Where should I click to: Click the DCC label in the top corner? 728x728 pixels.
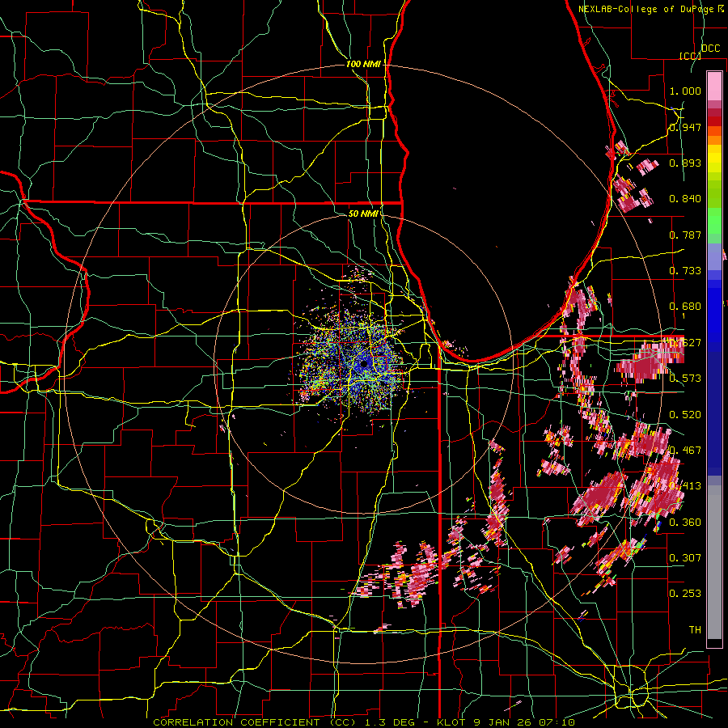[x=710, y=49]
